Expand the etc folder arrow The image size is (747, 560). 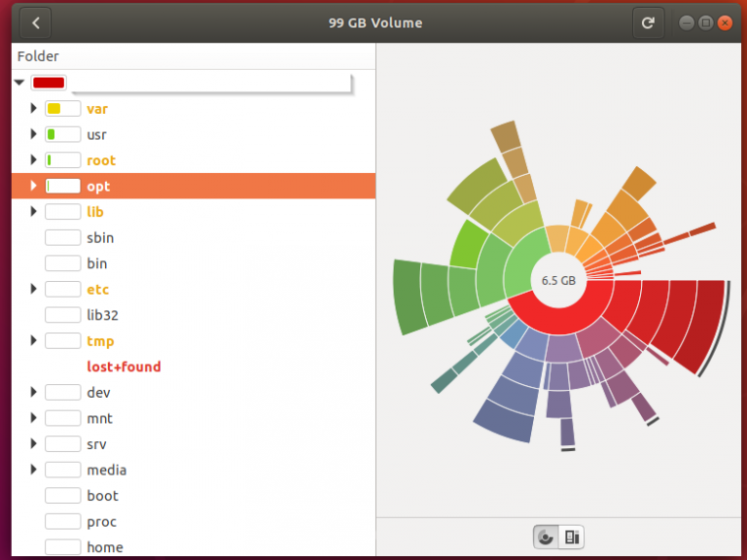[34, 289]
